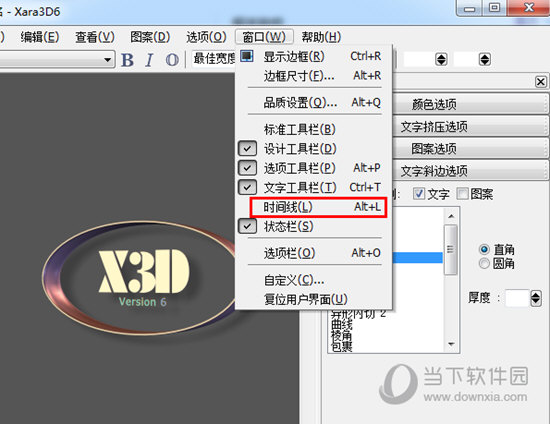Open the 图案(D) menu
The width and height of the screenshot is (550, 424).
[x=150, y=37]
